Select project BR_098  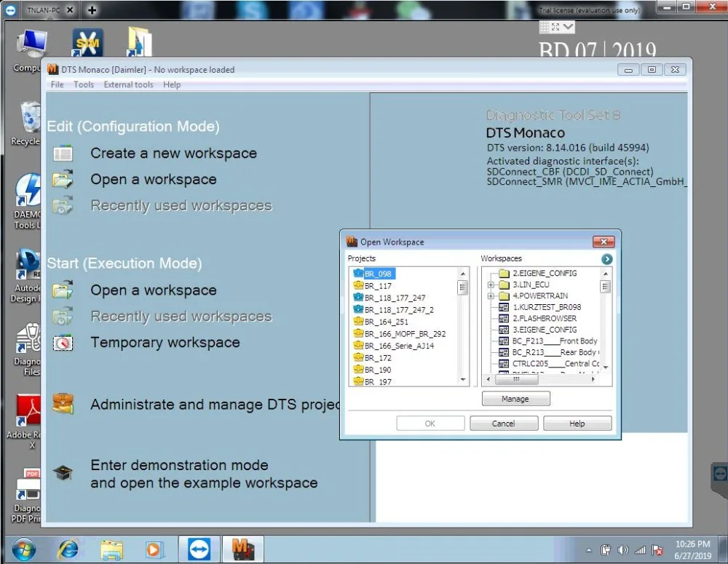tap(378, 274)
